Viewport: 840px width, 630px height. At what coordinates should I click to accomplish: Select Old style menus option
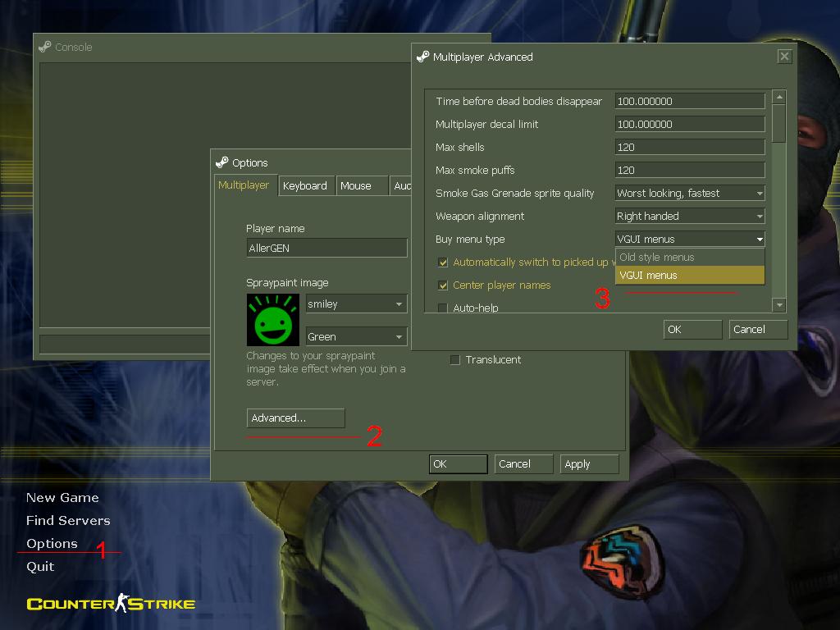point(690,257)
